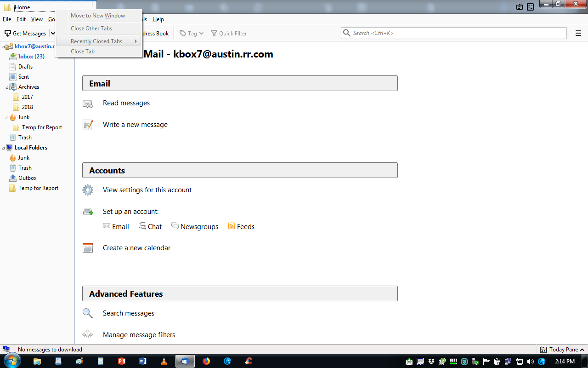Click Create a new calendar link
This screenshot has width=588, height=368.
tap(136, 248)
